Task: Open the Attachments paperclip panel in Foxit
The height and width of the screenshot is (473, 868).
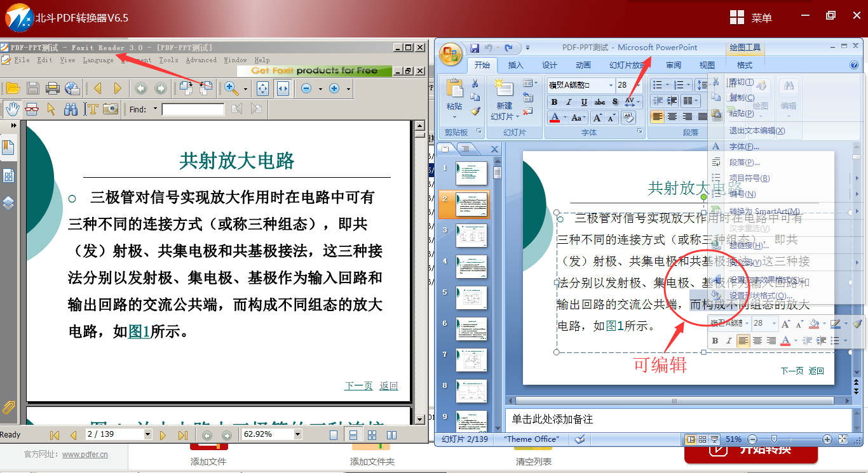Action: point(9,407)
